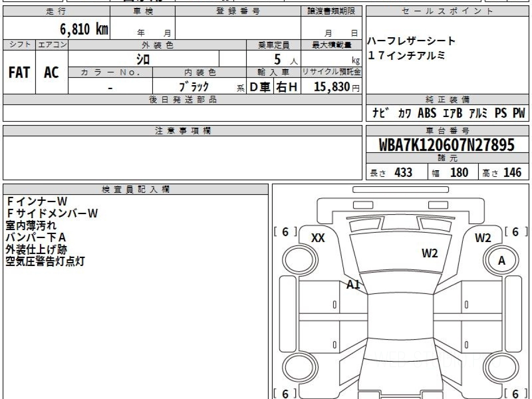
Task: Select the 5 人 seating capacity value
Action: click(x=286, y=59)
